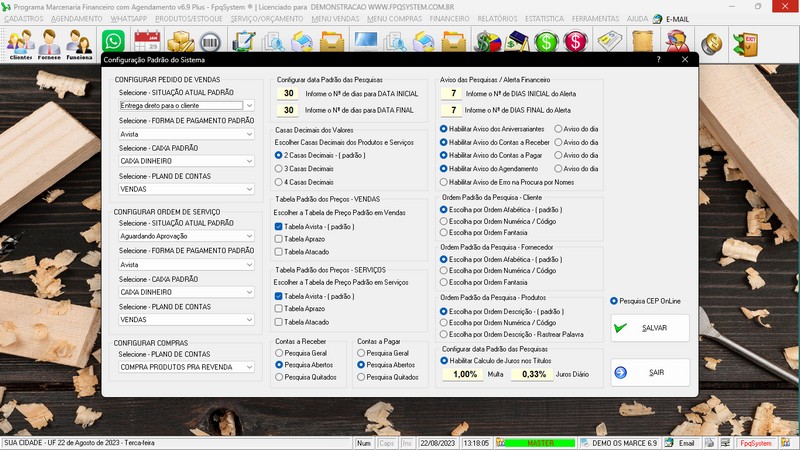Open the calendar scheduling icon
800x450 pixels.
[147, 41]
